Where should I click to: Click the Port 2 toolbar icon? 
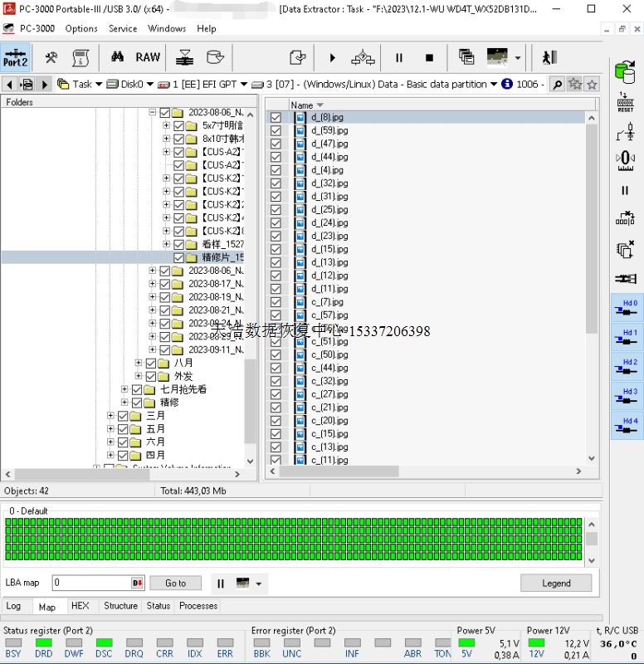click(15, 57)
